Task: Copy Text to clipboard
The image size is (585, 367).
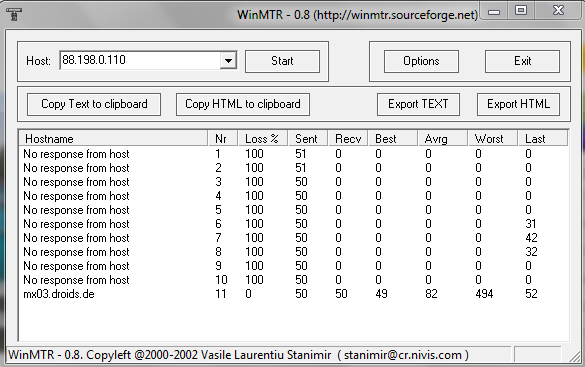Action: [94, 104]
